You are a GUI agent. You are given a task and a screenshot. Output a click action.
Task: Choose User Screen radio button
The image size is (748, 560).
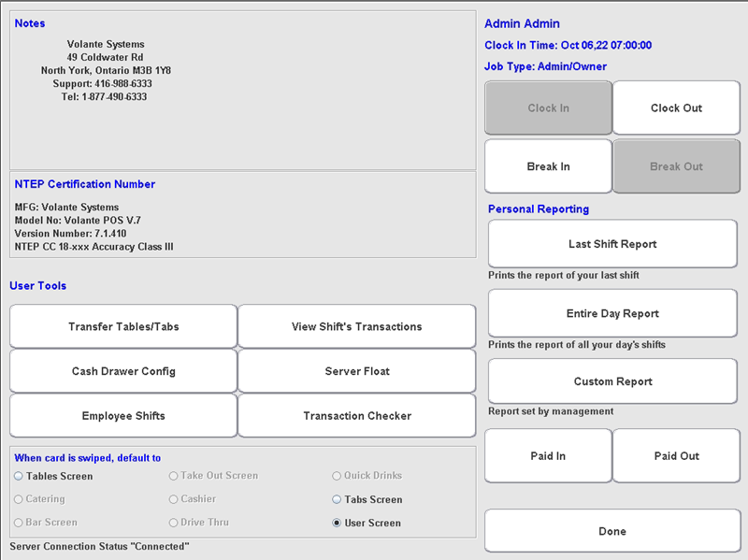[x=337, y=523]
